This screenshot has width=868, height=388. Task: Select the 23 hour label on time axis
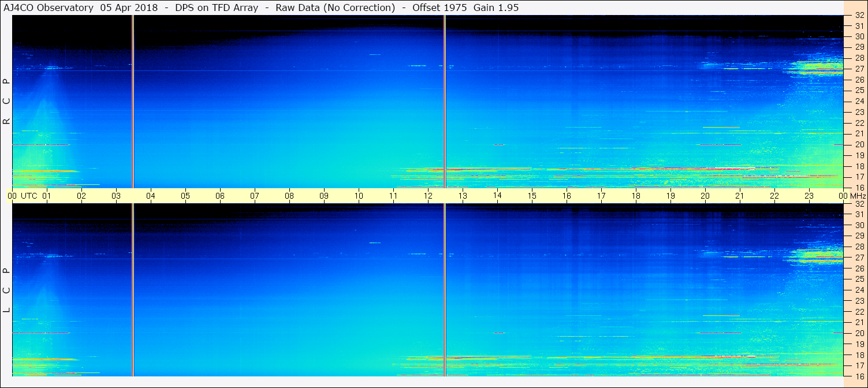[809, 196]
